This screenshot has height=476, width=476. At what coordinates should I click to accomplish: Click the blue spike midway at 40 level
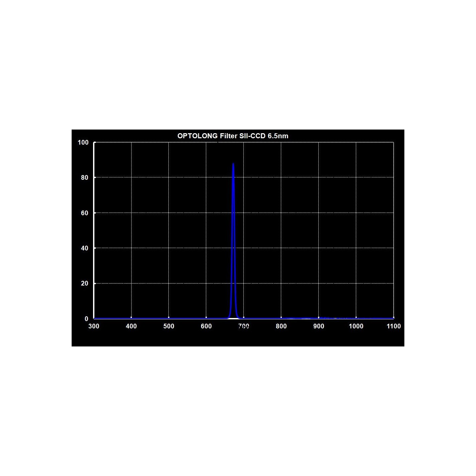pos(233,248)
